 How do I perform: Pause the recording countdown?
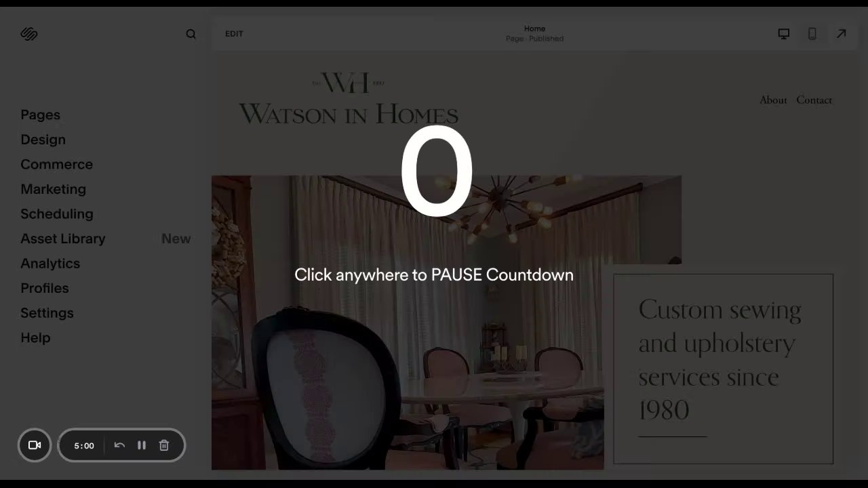(142, 445)
